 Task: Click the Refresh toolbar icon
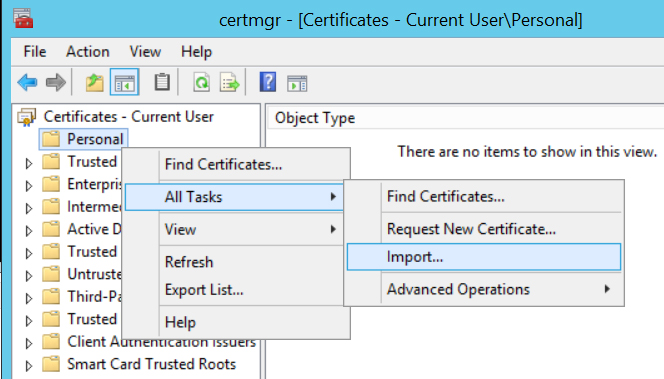coord(202,82)
